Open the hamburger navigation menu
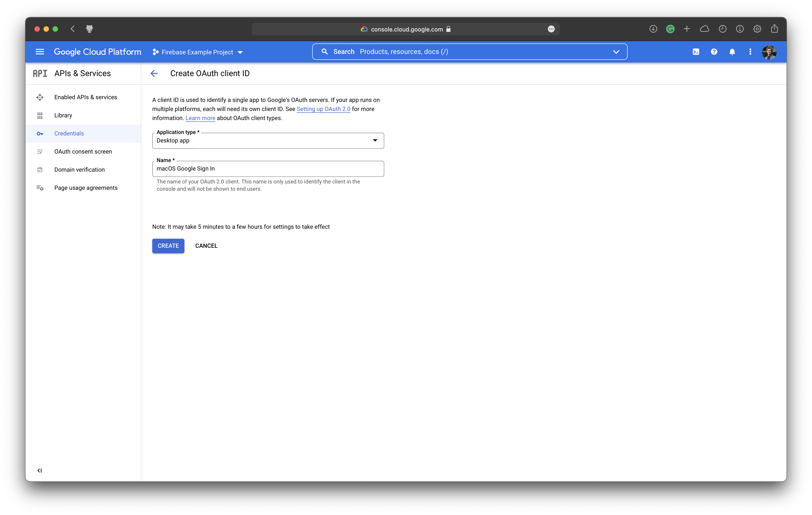Image resolution: width=812 pixels, height=515 pixels. (40, 52)
